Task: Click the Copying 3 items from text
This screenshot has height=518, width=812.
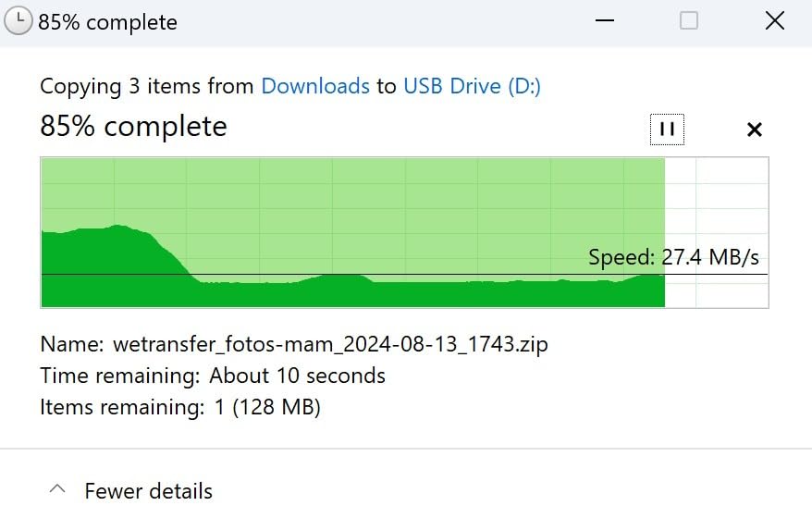Action: point(148,86)
